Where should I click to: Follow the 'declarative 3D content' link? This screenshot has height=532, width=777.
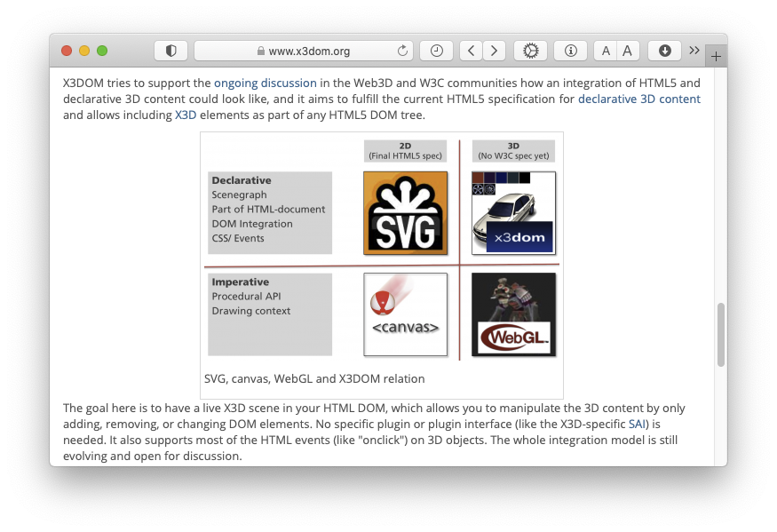click(638, 99)
